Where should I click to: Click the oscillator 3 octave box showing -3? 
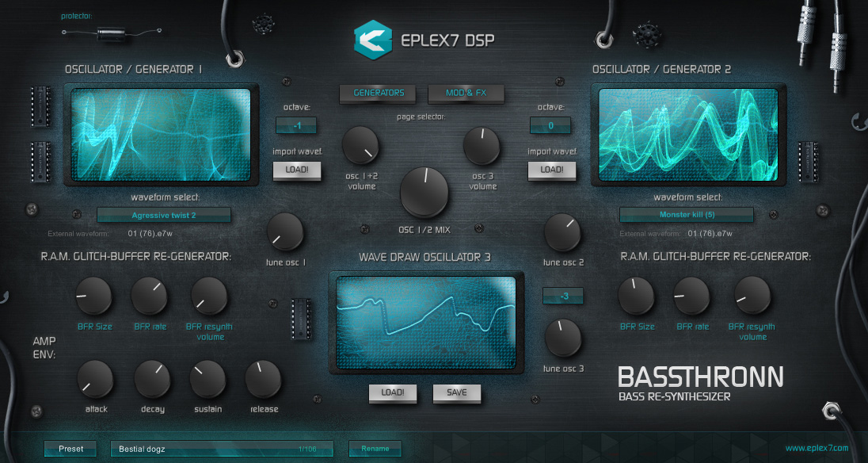(563, 297)
